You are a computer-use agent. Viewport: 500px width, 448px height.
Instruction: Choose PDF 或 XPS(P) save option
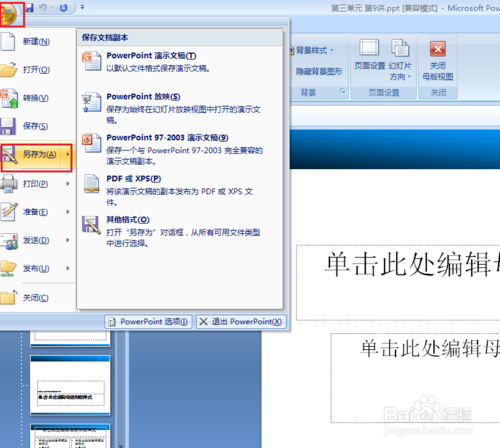tap(180, 190)
